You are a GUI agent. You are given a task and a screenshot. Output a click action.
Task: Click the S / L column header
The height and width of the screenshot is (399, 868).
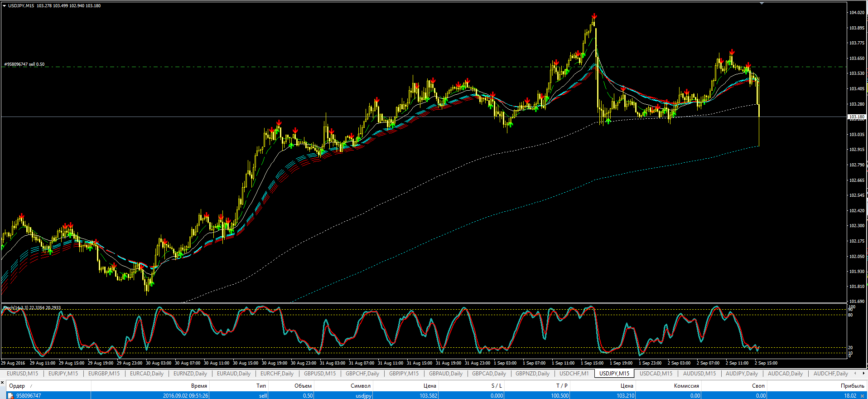point(471,386)
